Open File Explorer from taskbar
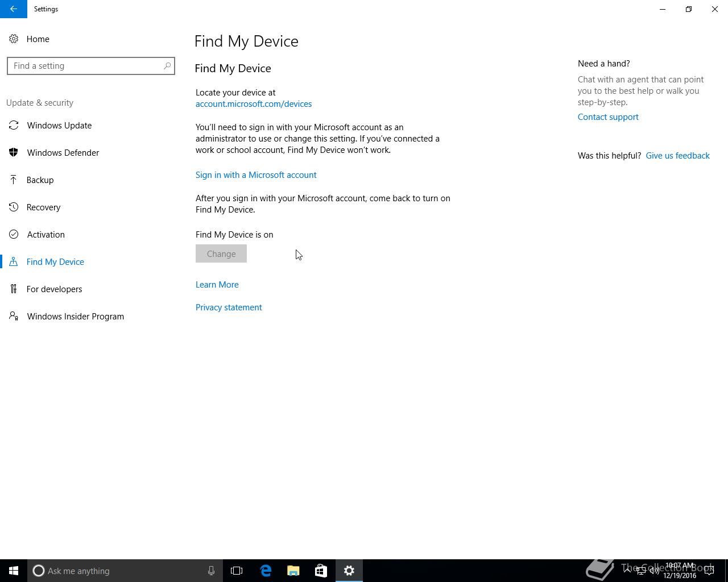The image size is (728, 582). [x=293, y=571]
